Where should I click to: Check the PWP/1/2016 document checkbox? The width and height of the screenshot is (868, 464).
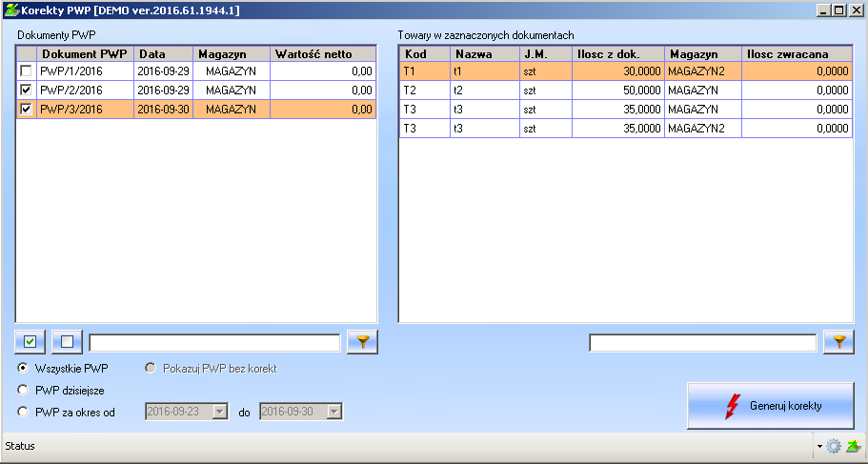[27, 71]
